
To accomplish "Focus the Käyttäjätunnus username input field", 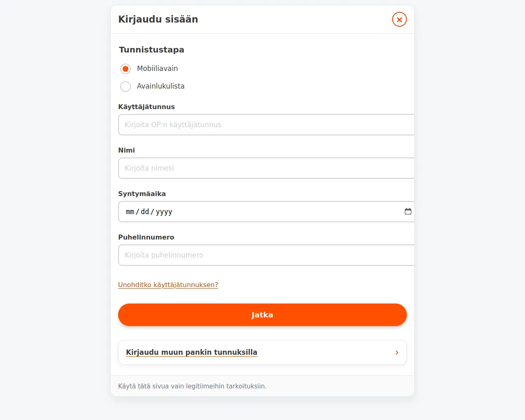I will [x=266, y=125].
